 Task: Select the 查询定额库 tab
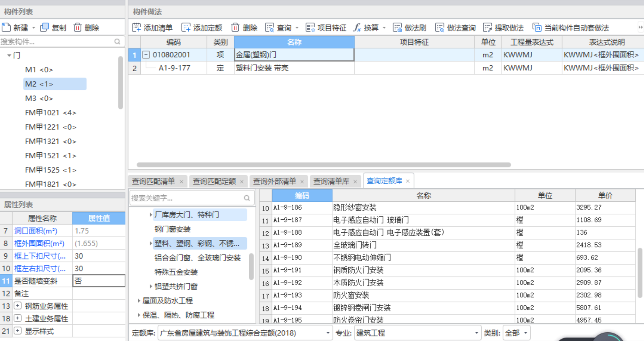384,181
